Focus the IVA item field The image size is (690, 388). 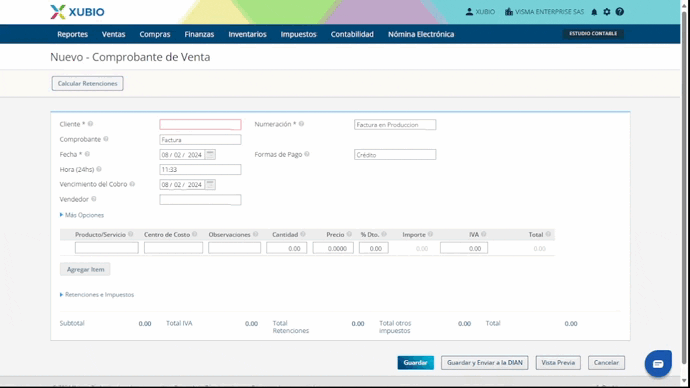(464, 248)
